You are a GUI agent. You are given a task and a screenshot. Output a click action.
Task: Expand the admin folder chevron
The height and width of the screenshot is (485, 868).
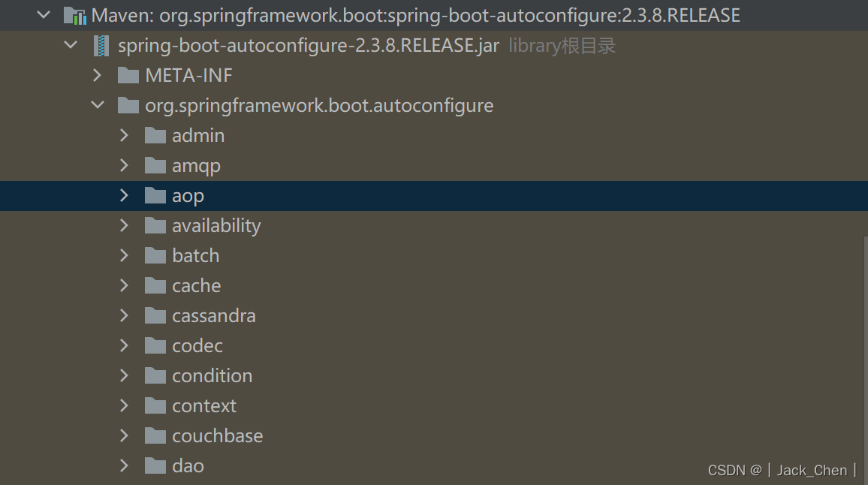[x=124, y=135]
